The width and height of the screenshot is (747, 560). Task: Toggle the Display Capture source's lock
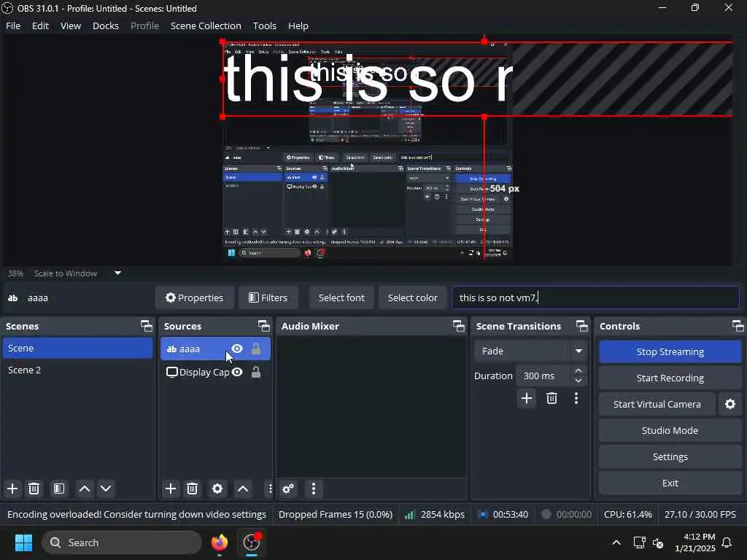point(256,372)
